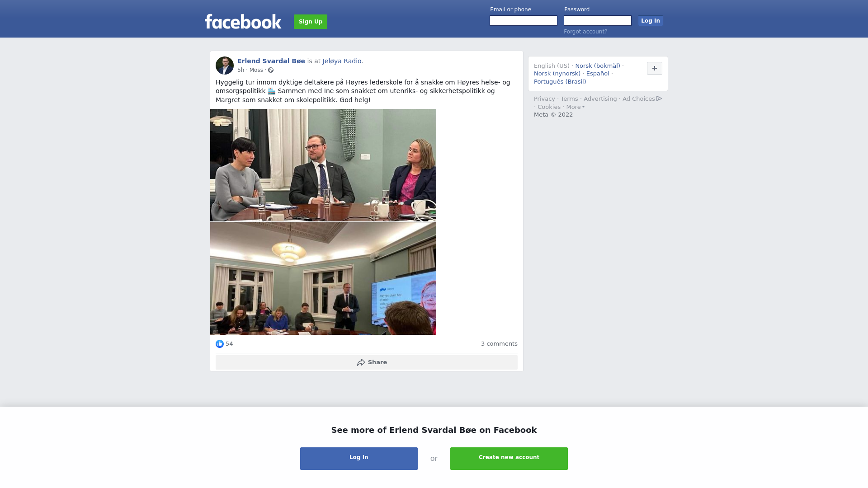The width and height of the screenshot is (868, 488).
Task: Focus the Password input field
Action: coord(598,21)
